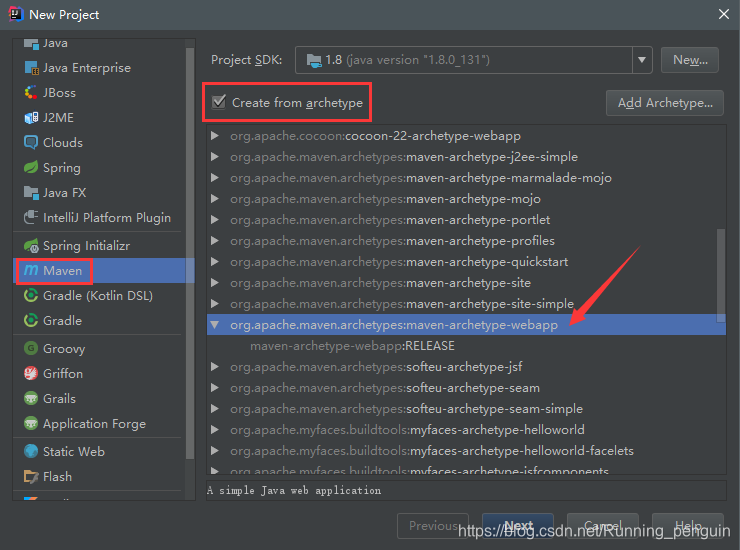This screenshot has height=550, width=740.
Task: Click the archetype list vertical scrollbar
Action: [x=721, y=276]
